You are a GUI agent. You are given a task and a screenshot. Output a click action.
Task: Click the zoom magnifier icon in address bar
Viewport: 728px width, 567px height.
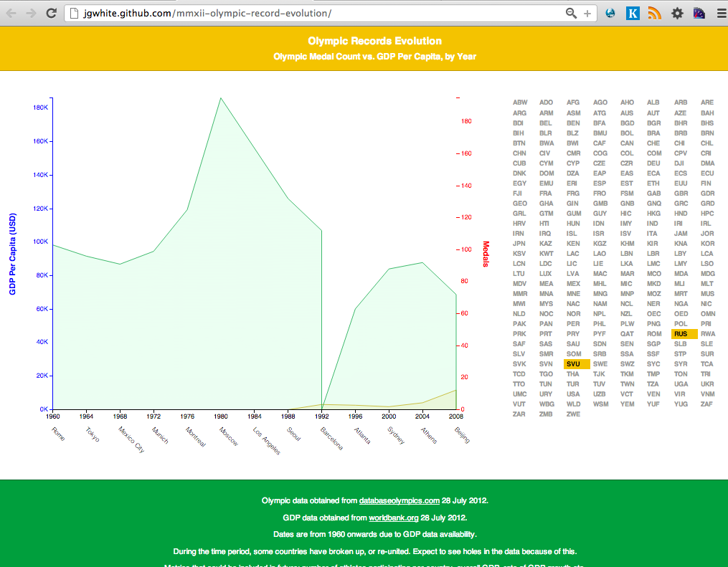tap(571, 13)
